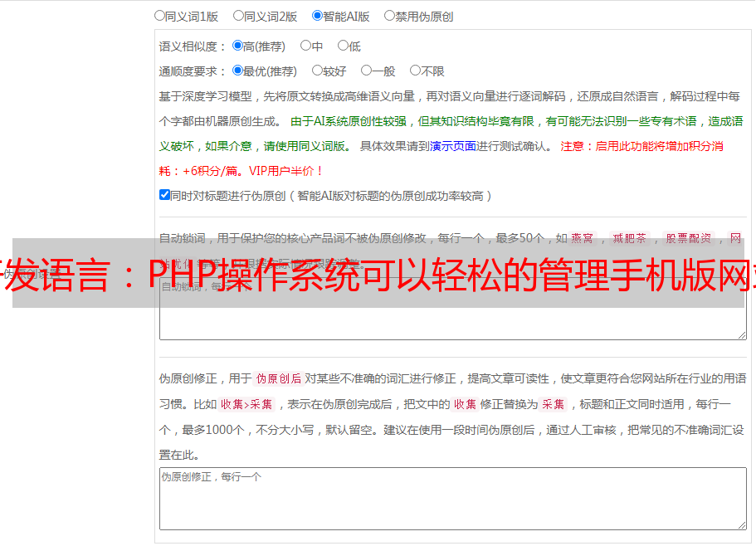Click the 股票配资 example tag
This screenshot has width=756, height=546.
tap(689, 238)
